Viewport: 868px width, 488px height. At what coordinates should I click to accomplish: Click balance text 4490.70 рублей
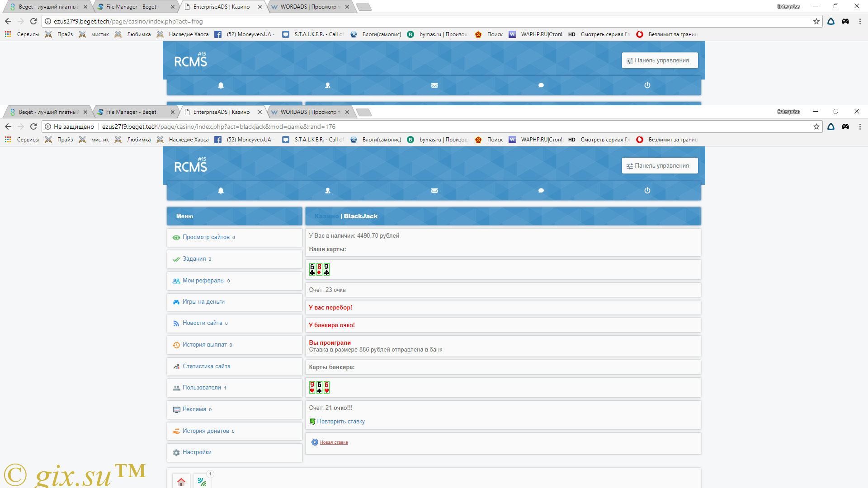click(378, 236)
